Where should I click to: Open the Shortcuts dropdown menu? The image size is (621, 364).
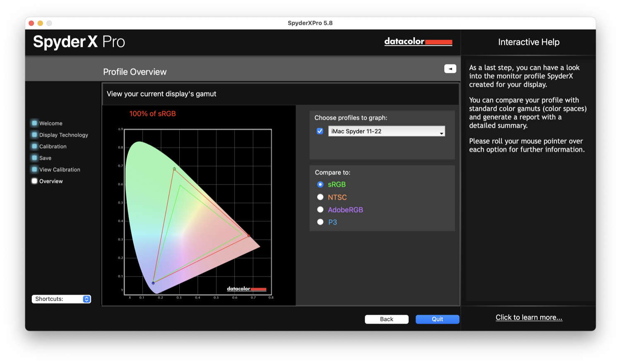coord(61,299)
